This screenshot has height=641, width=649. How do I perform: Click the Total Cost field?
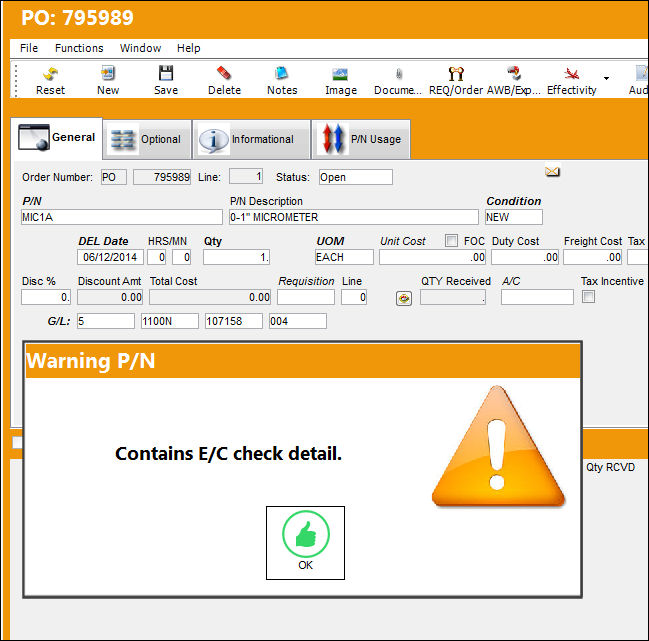point(210,297)
